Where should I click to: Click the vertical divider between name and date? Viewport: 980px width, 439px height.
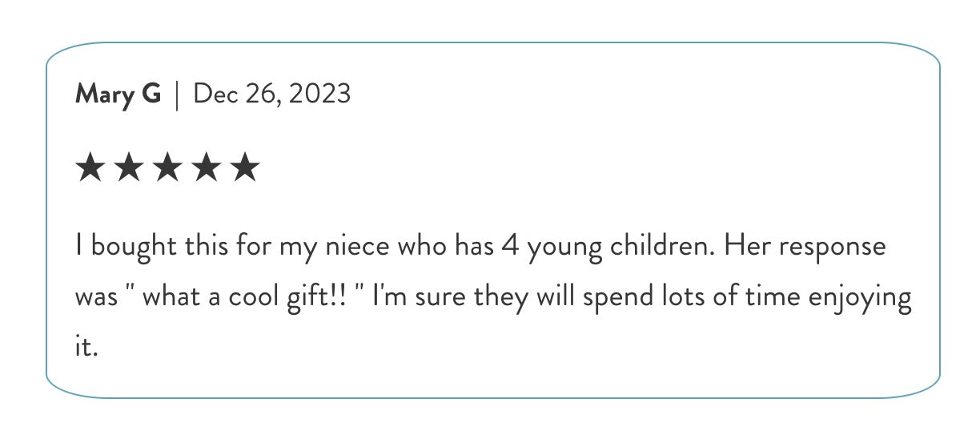177,95
